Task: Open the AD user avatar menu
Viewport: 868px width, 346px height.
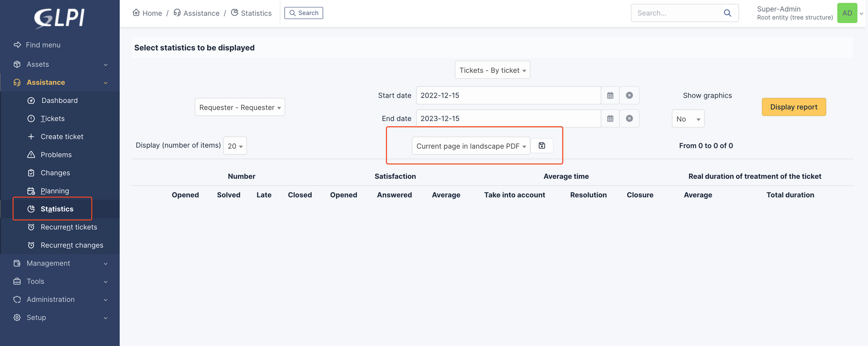Action: coord(847,13)
